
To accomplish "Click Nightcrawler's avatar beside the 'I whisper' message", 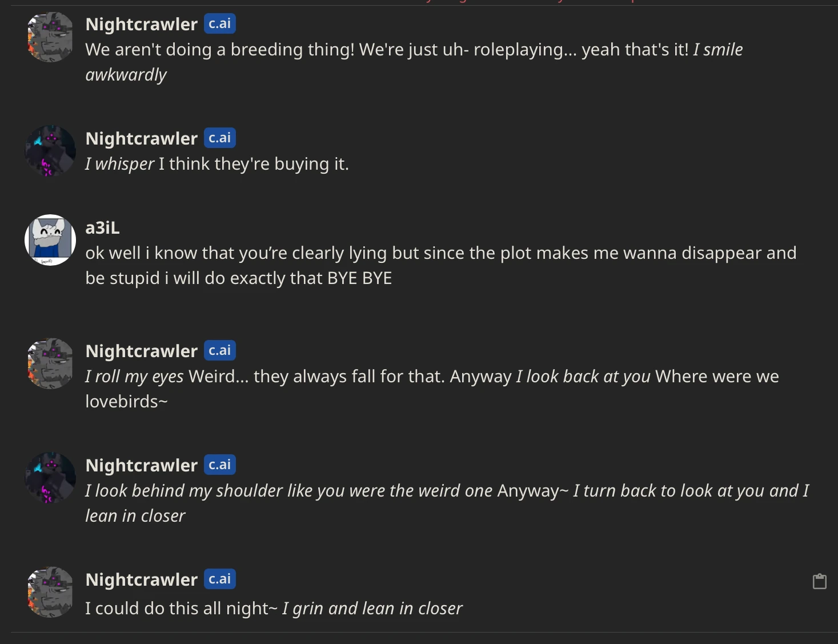I will [50, 151].
